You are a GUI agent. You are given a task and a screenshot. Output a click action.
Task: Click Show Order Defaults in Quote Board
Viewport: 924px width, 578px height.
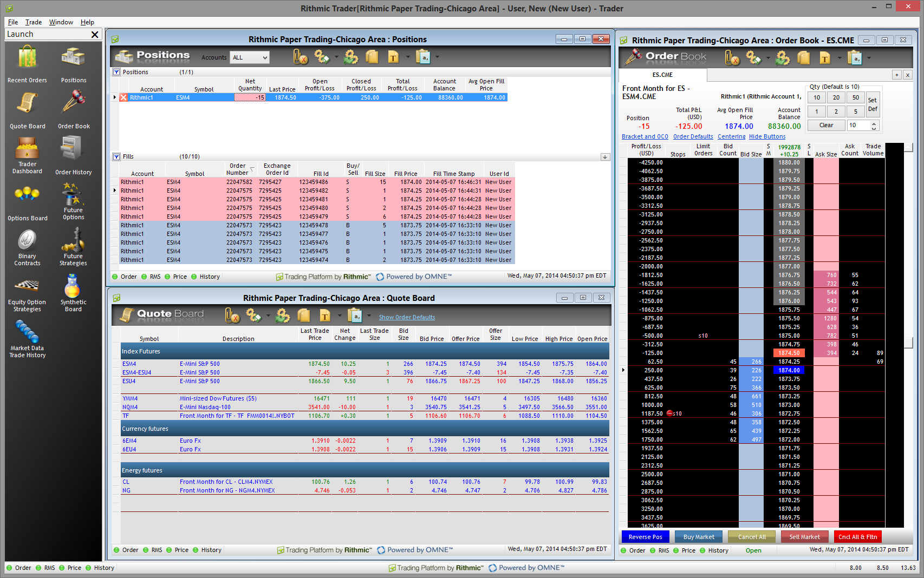point(407,317)
